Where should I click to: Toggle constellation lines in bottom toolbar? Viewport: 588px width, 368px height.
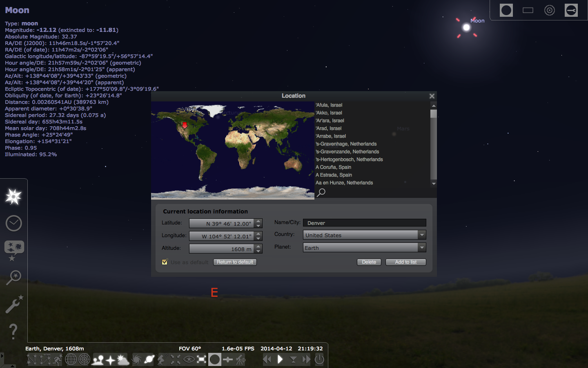coord(32,359)
